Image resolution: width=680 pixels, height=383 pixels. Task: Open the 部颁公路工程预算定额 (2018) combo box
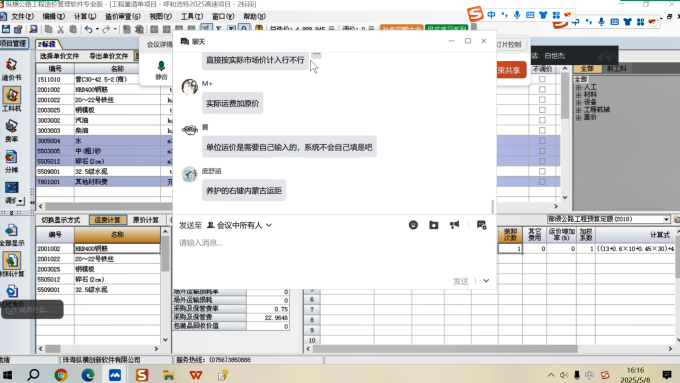tap(609, 219)
